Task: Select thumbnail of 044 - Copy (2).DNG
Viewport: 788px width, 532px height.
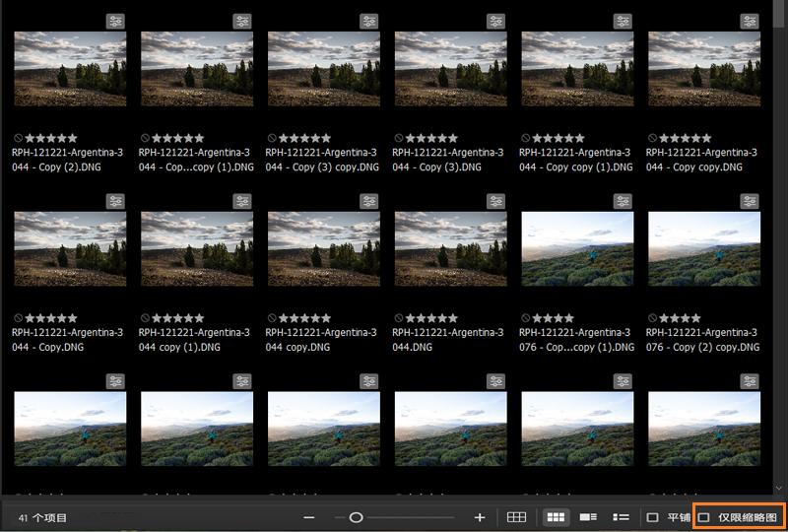Action: (x=70, y=69)
